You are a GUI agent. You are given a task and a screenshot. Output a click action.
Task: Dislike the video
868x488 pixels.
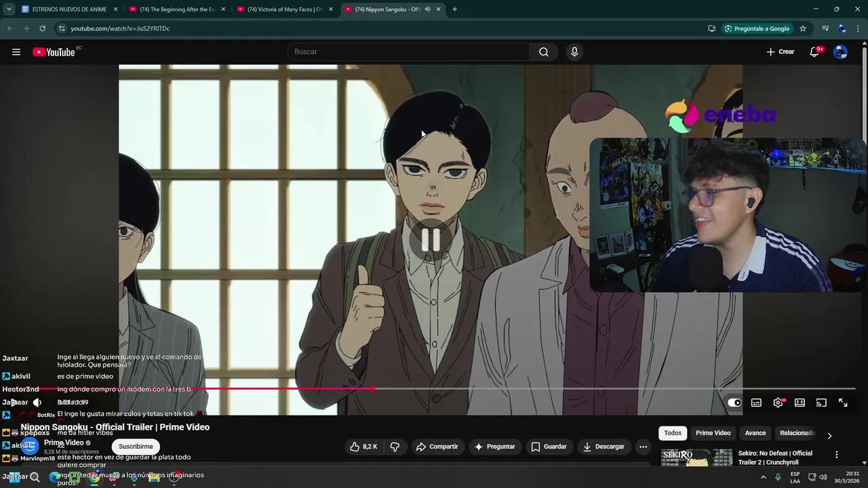click(x=395, y=447)
